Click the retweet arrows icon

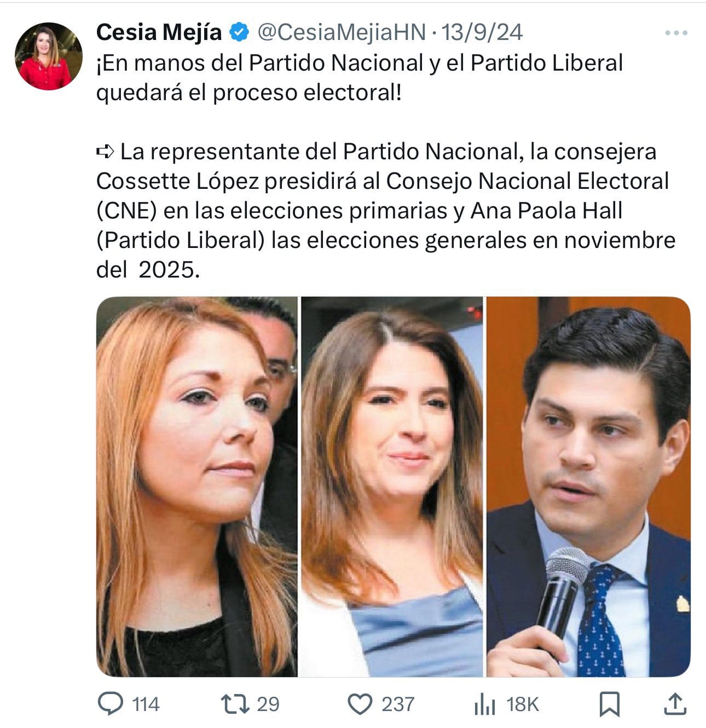[x=235, y=704]
